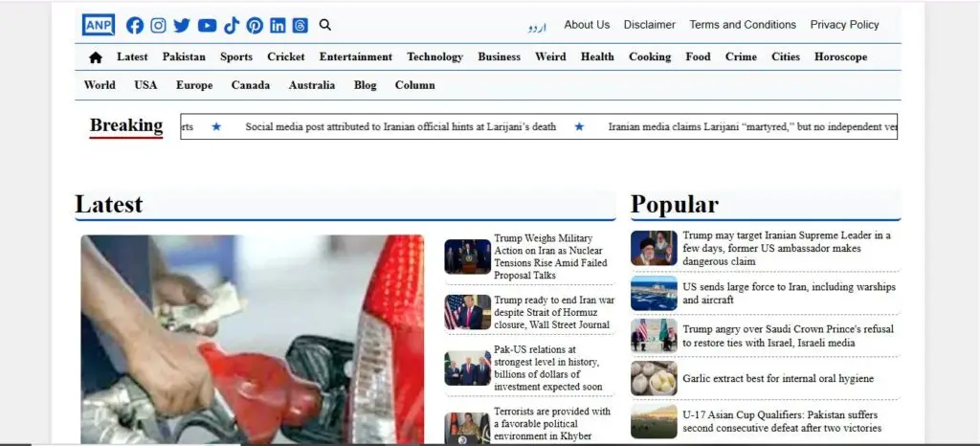This screenshot has width=980, height=446.
Task: Open the TikTok icon link
Action: pyautogui.click(x=232, y=26)
